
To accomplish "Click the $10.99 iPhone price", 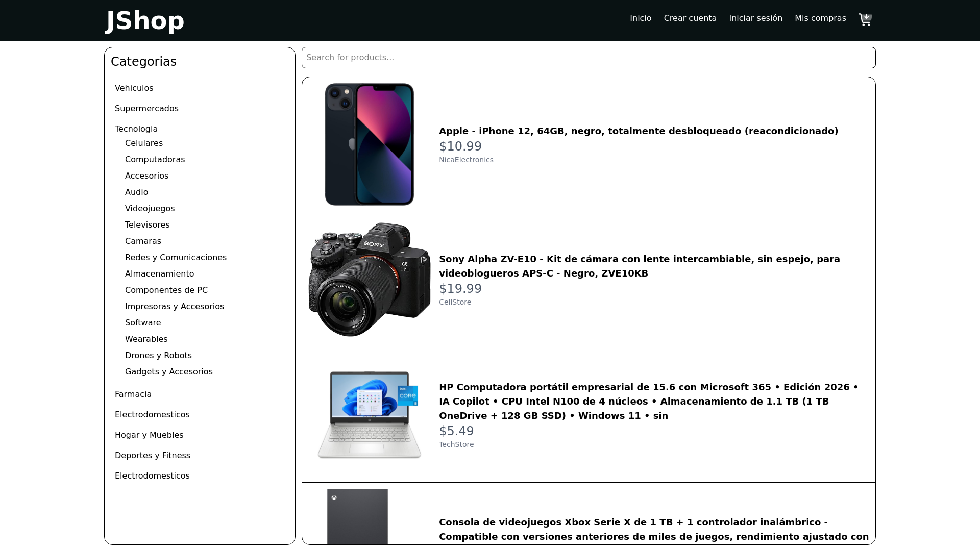I will pos(460,146).
